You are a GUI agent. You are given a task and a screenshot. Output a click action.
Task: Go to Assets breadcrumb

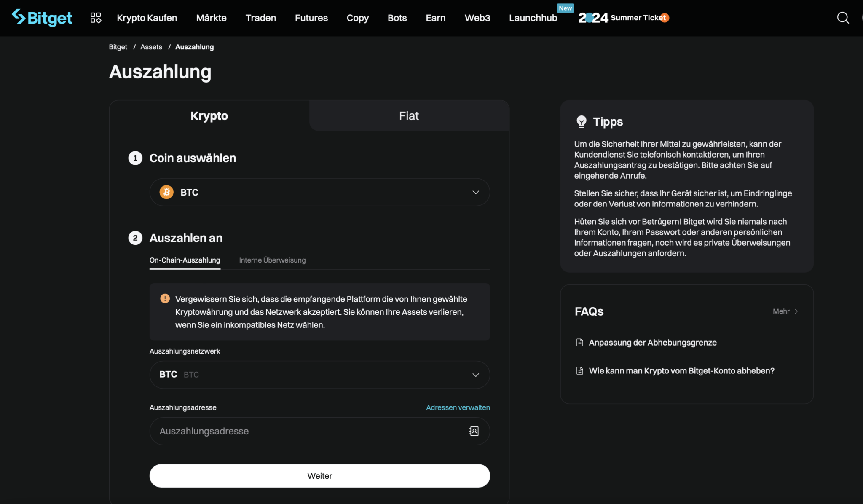coord(151,47)
